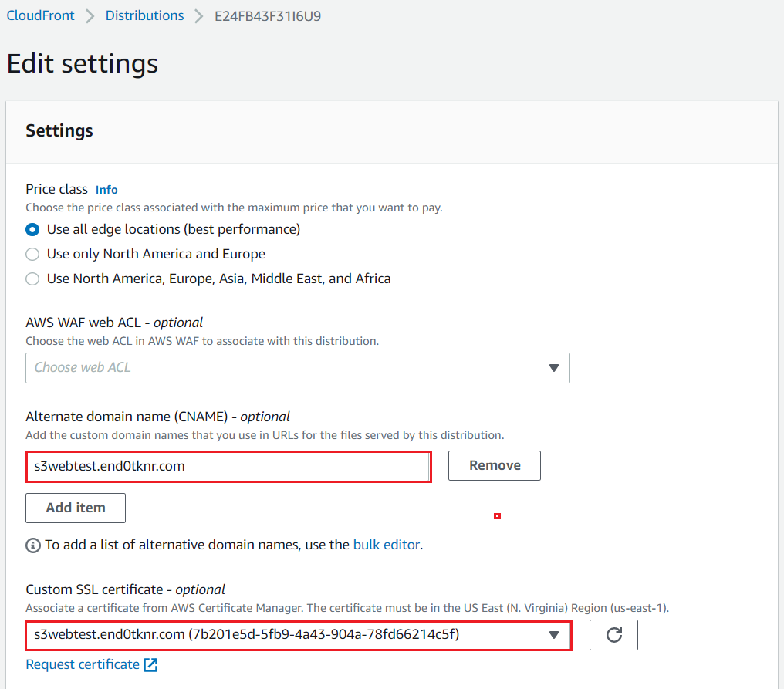Screen dimensions: 784x689
Task: Click the arrow on SSL certificate selector
Action: 553,635
